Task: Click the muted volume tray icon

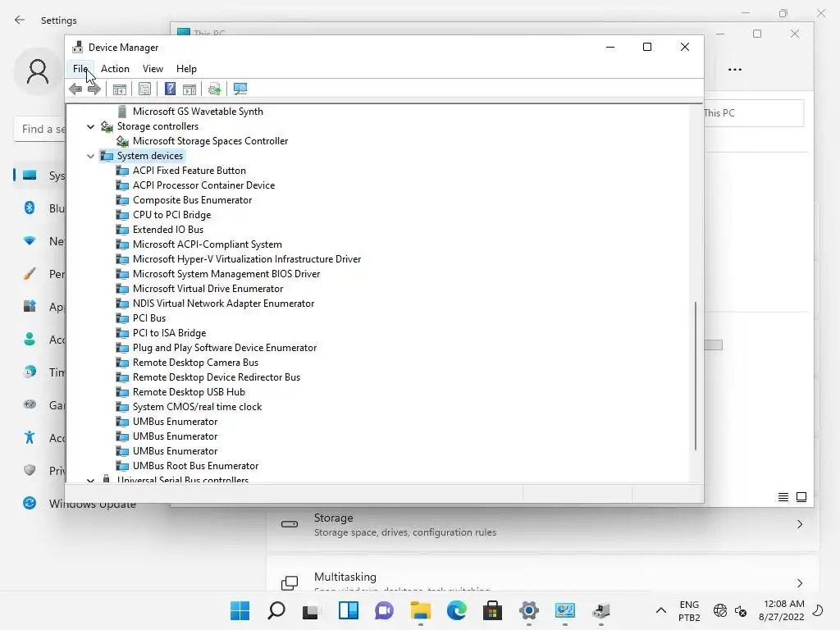Action: pyautogui.click(x=741, y=610)
